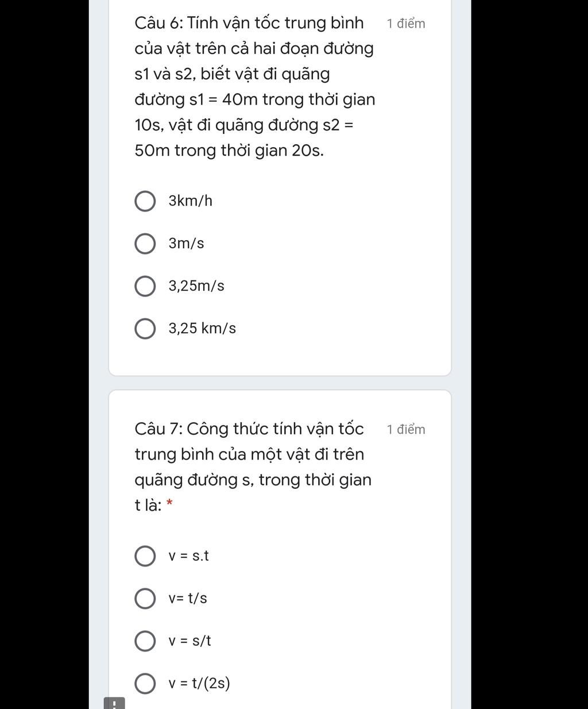
Task: Choose the 3m/s radio option
Action: 145,244
